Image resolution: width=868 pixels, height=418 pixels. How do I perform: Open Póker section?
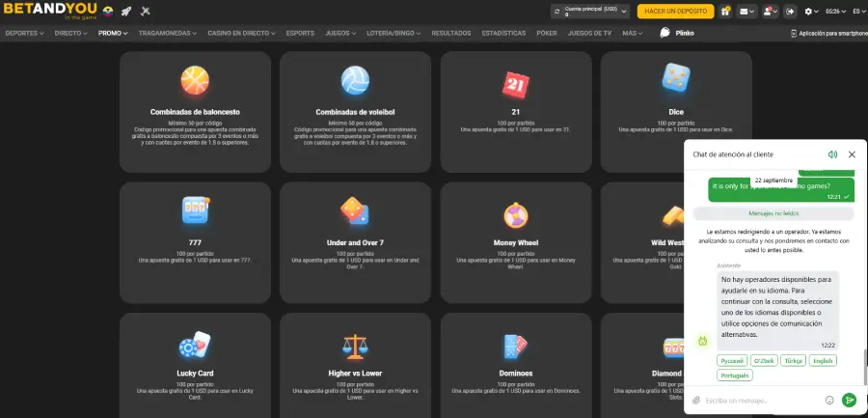pyautogui.click(x=547, y=33)
